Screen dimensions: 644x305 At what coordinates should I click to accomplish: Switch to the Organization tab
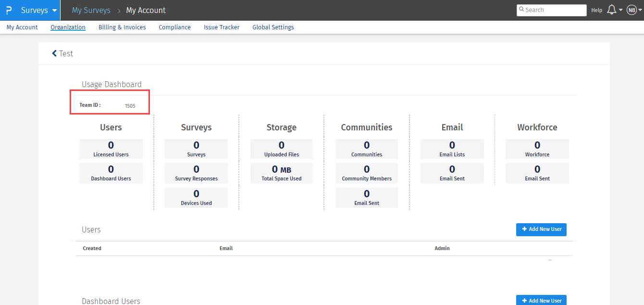coord(68,27)
